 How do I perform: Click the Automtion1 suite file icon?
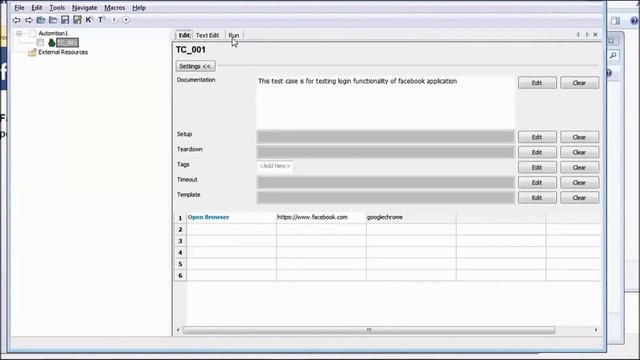click(33, 33)
